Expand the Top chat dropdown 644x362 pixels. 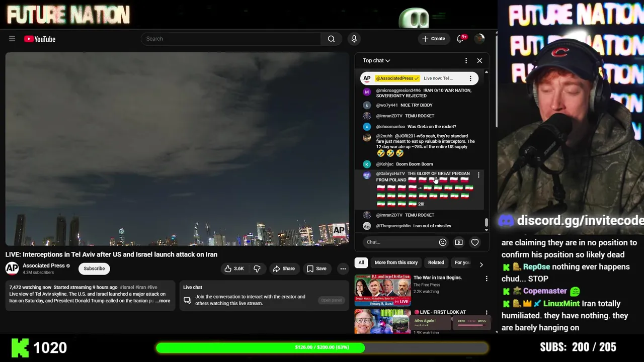tap(376, 60)
